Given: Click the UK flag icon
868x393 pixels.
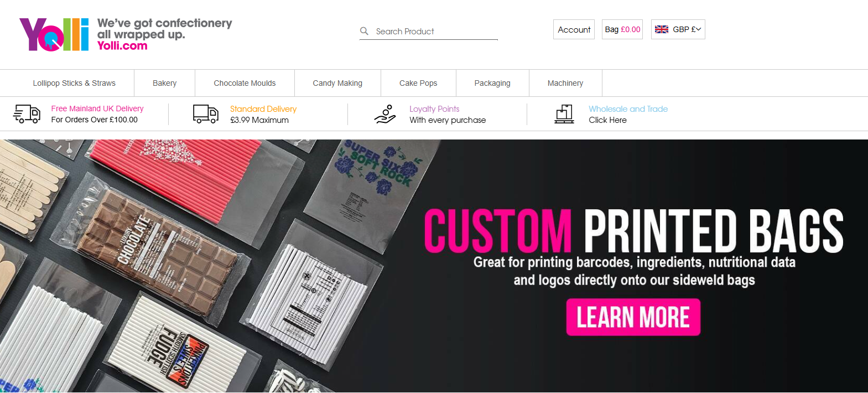Looking at the screenshot, I should point(662,29).
